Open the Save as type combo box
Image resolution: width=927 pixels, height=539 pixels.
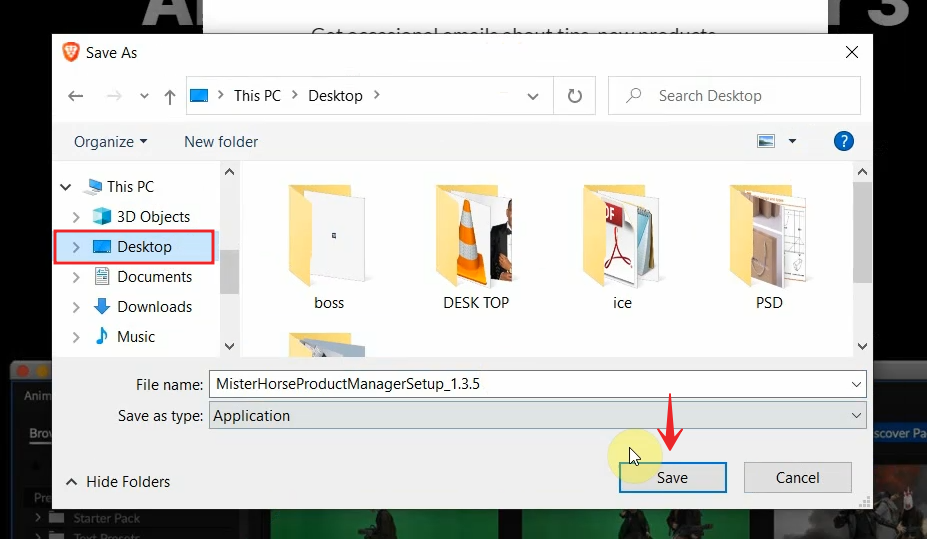pyautogui.click(x=537, y=415)
